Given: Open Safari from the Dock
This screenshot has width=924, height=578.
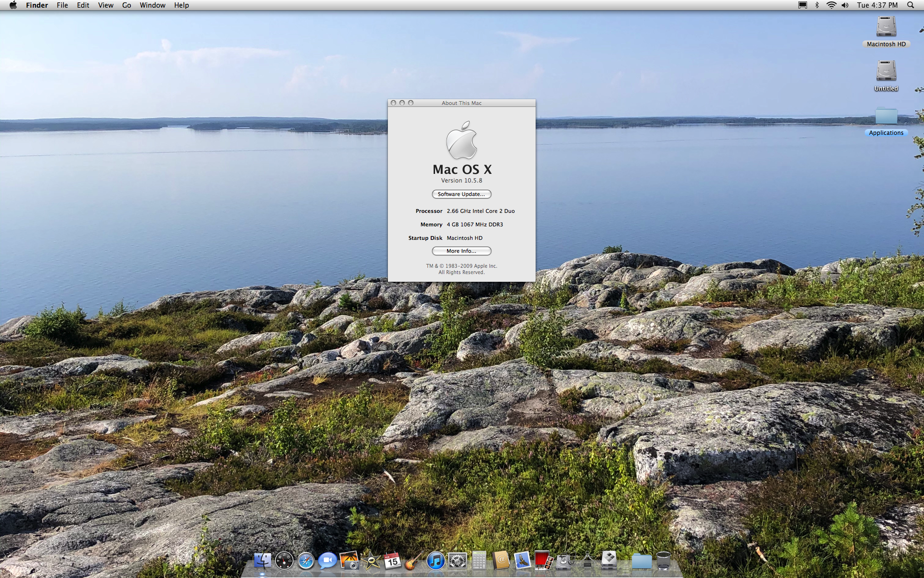Looking at the screenshot, I should pos(306,561).
